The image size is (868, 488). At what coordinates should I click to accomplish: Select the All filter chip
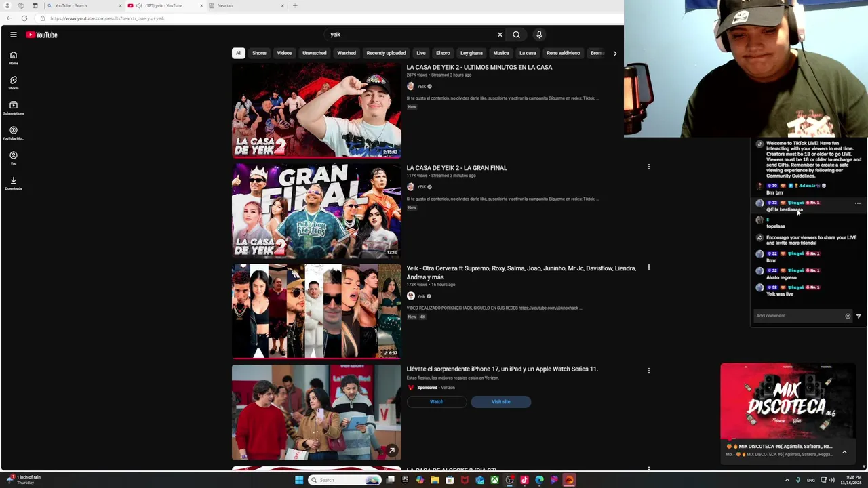click(x=238, y=53)
